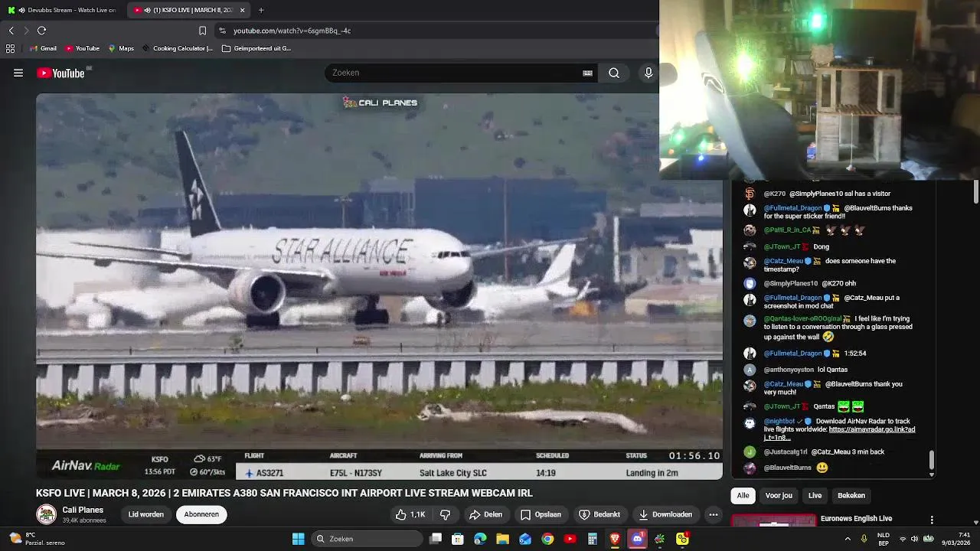The width and height of the screenshot is (980, 551).
Task: Click the live video player
Action: tap(379, 286)
